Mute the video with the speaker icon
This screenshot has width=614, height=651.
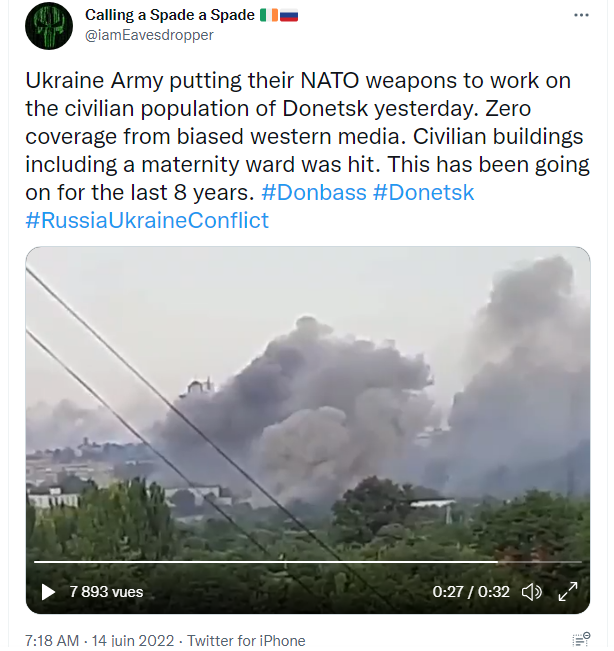(532, 592)
